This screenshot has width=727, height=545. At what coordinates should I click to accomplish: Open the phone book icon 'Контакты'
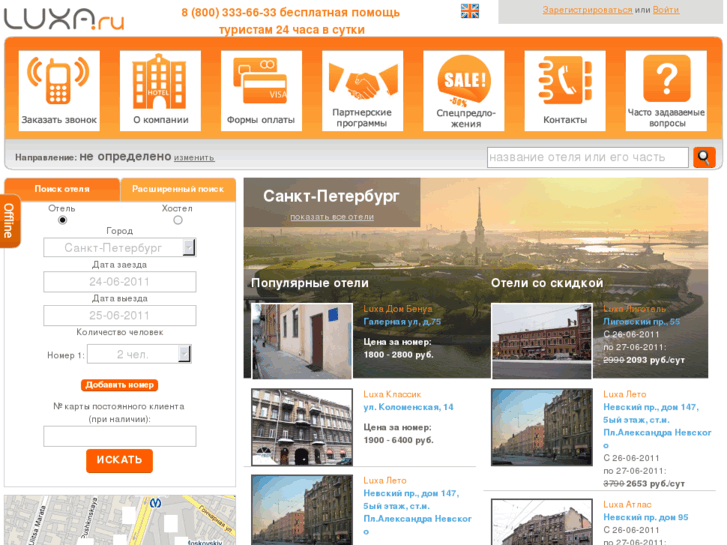pos(565,91)
